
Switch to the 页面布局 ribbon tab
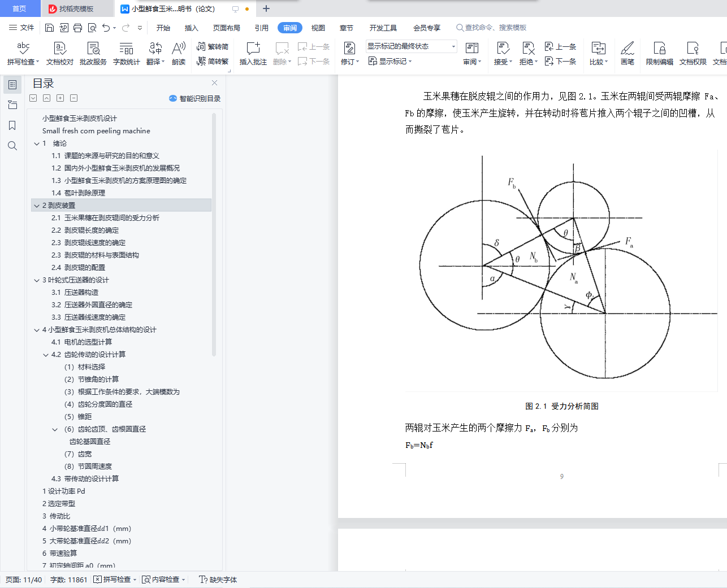(227, 28)
